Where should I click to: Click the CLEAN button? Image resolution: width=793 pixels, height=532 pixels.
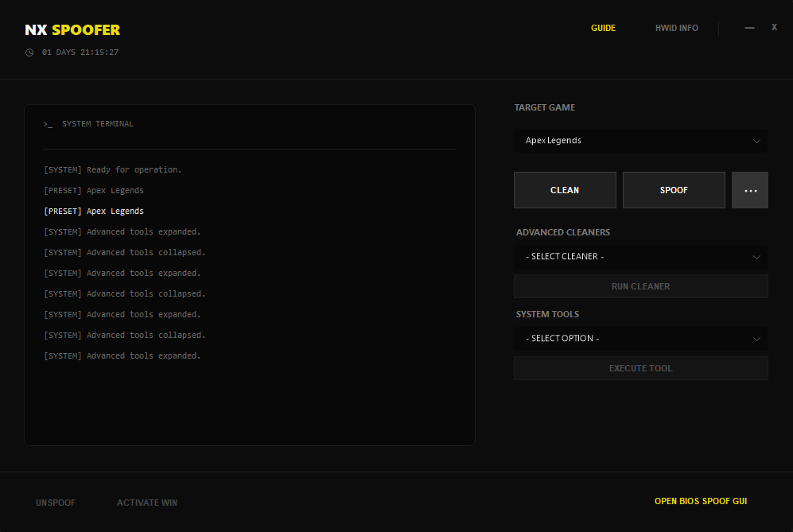click(x=565, y=190)
